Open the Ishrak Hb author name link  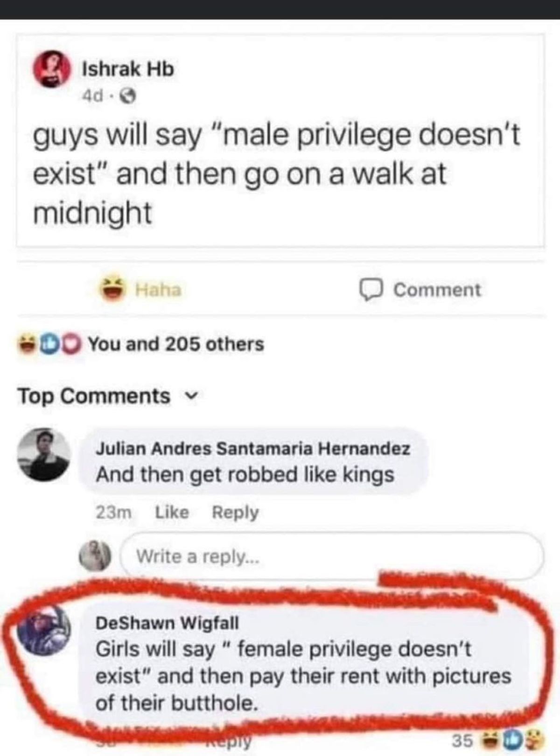point(128,69)
